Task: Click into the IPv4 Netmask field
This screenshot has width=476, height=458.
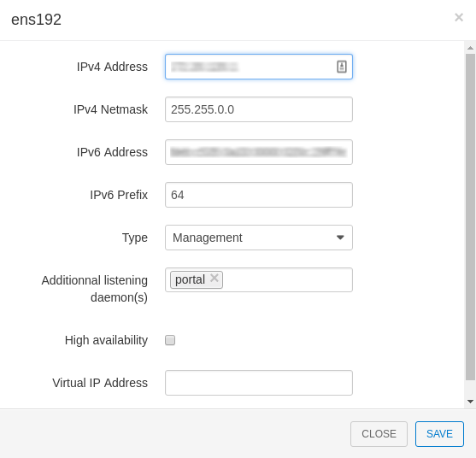Action: click(259, 109)
